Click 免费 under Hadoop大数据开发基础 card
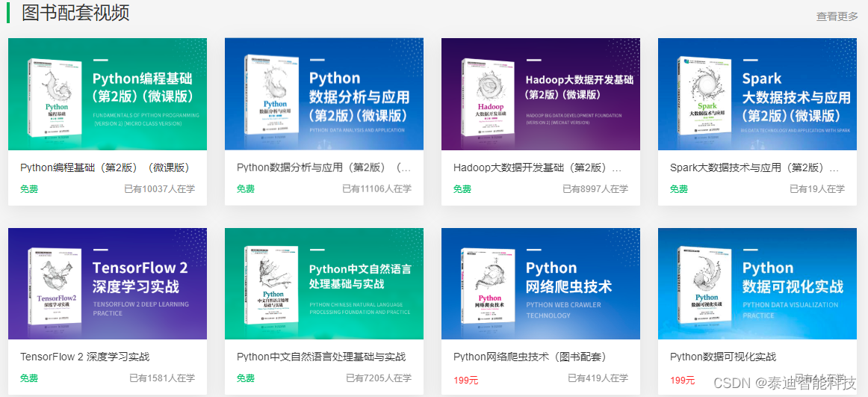Viewport: 868px width, 397px height. (462, 189)
